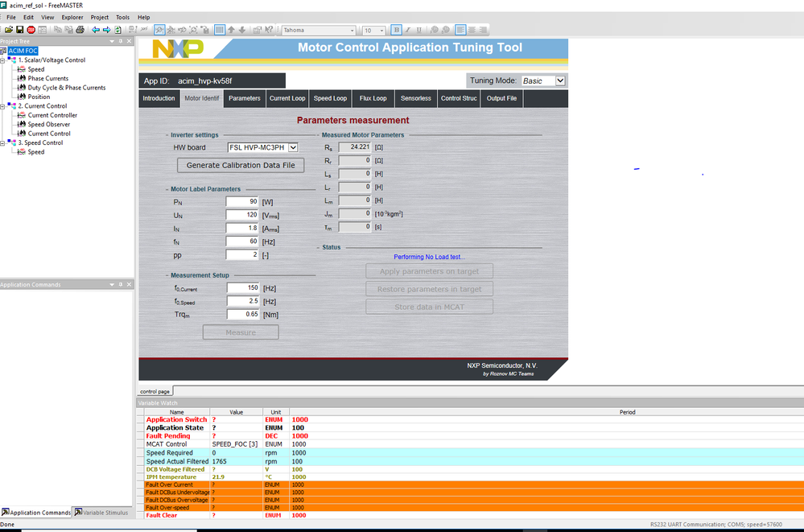The height and width of the screenshot is (532, 804).
Task: Paste using the toolbar paste icon
Action: [x=68, y=30]
